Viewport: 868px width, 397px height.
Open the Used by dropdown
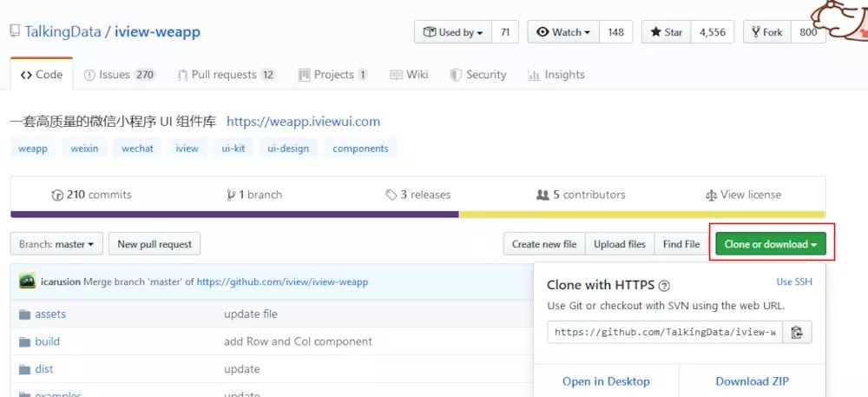453,32
